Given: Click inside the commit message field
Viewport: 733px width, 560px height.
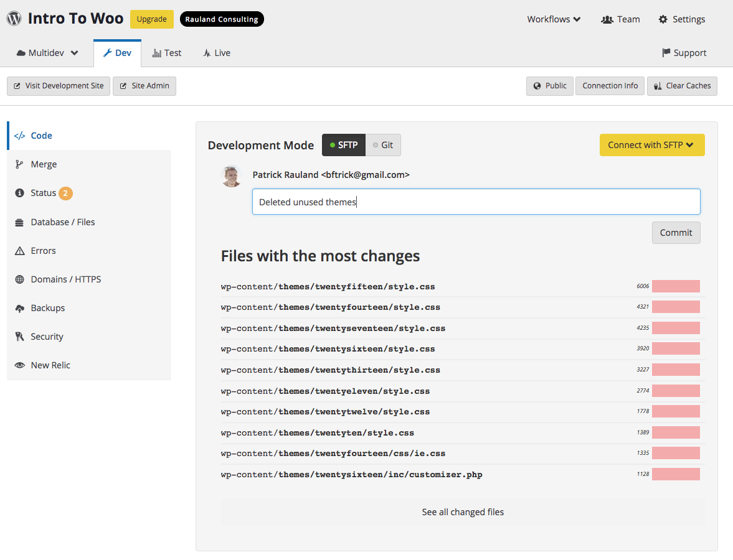Looking at the screenshot, I should click(x=476, y=202).
